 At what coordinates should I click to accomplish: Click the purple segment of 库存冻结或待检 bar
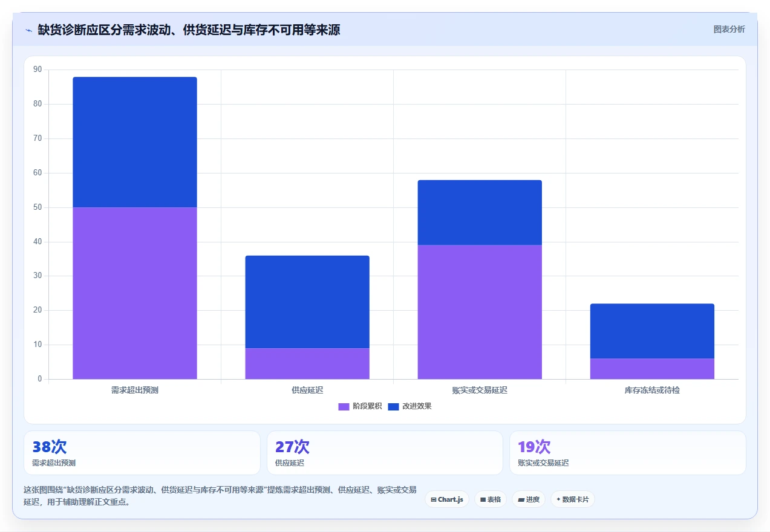(652, 369)
